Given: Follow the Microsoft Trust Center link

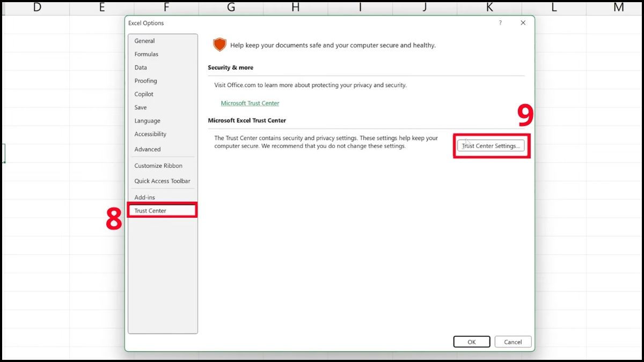Looking at the screenshot, I should tap(250, 103).
